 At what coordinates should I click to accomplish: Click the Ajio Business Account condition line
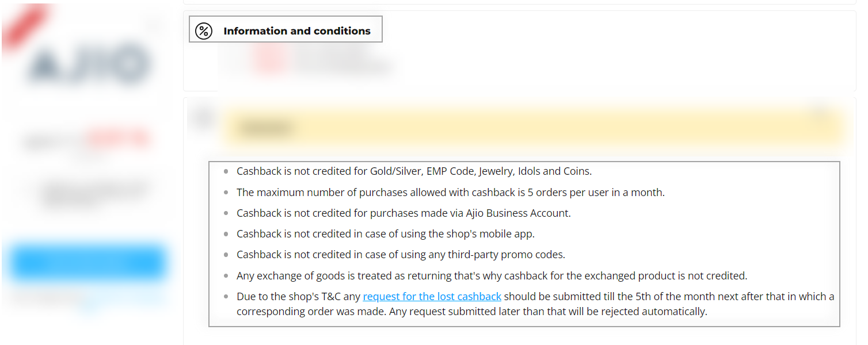[403, 213]
